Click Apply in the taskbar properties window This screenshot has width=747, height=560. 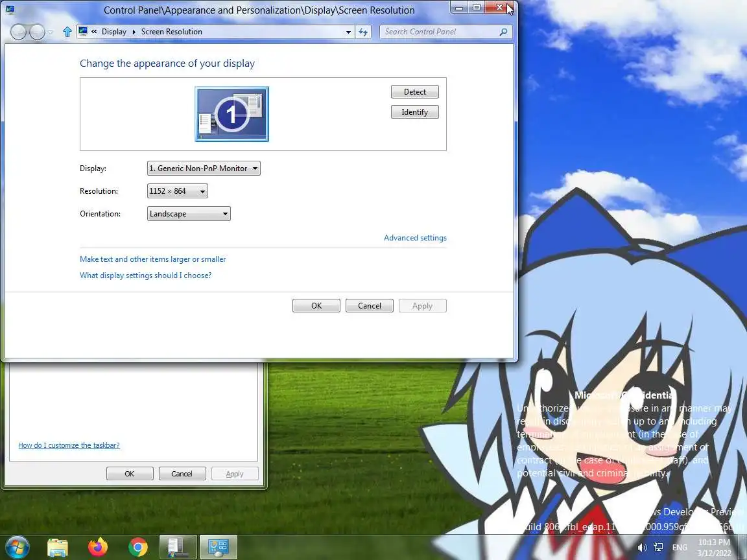235,474
